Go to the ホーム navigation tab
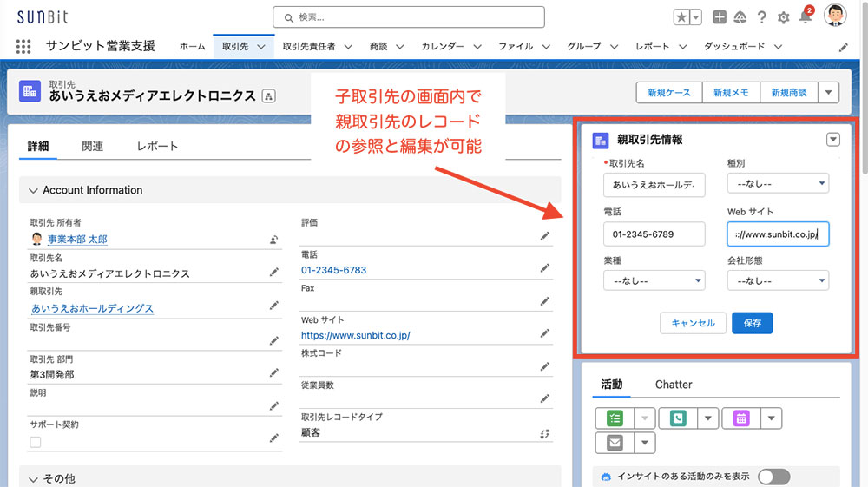The width and height of the screenshot is (868, 487). [x=192, y=47]
